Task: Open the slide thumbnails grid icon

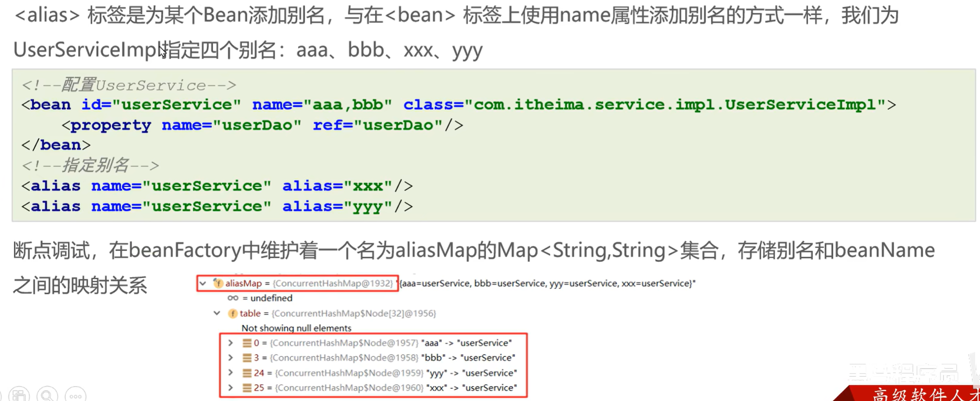Action: pyautogui.click(x=19, y=395)
